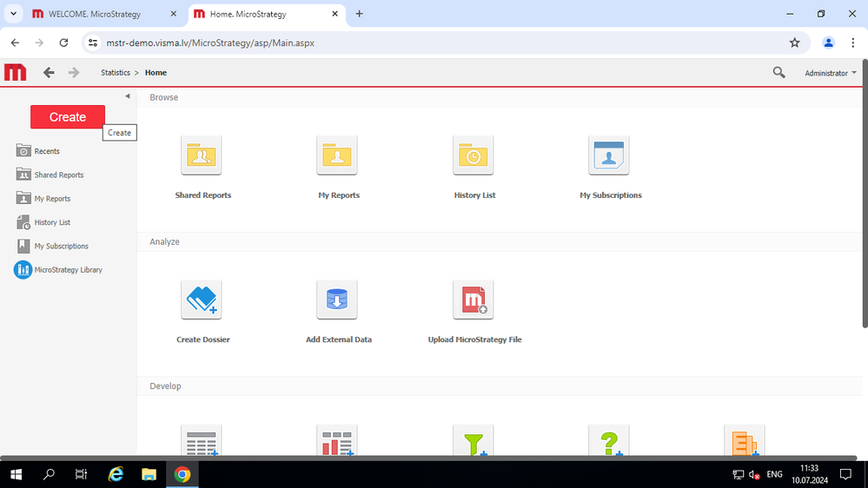Click the taskbar clock showing 11:33

coord(809,474)
